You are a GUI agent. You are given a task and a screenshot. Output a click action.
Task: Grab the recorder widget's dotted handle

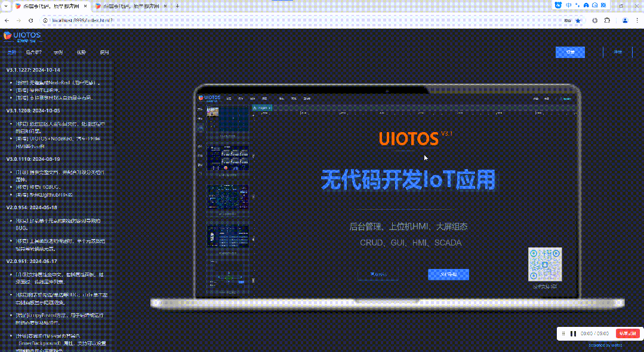563,333
